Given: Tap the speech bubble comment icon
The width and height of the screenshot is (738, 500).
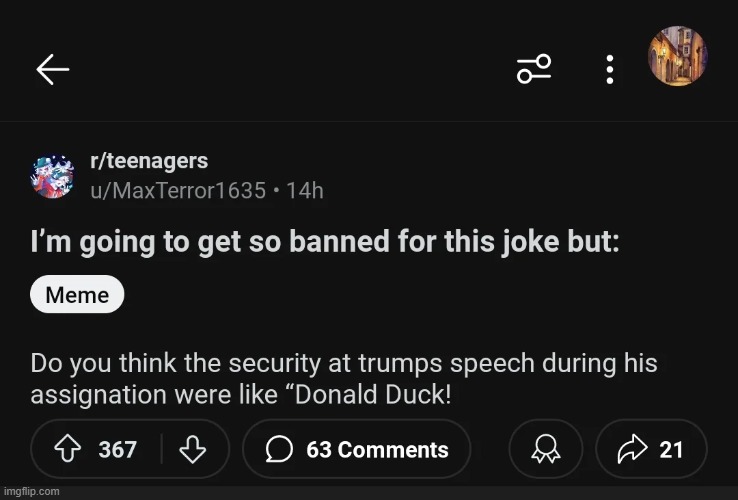Looking at the screenshot, I should (278, 450).
